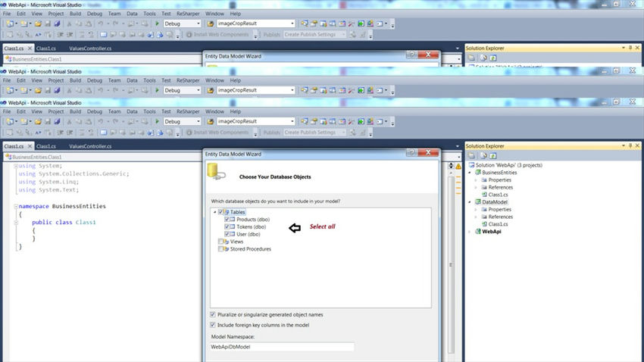Click Open File icon in frontmost window toolbar

pos(38,121)
